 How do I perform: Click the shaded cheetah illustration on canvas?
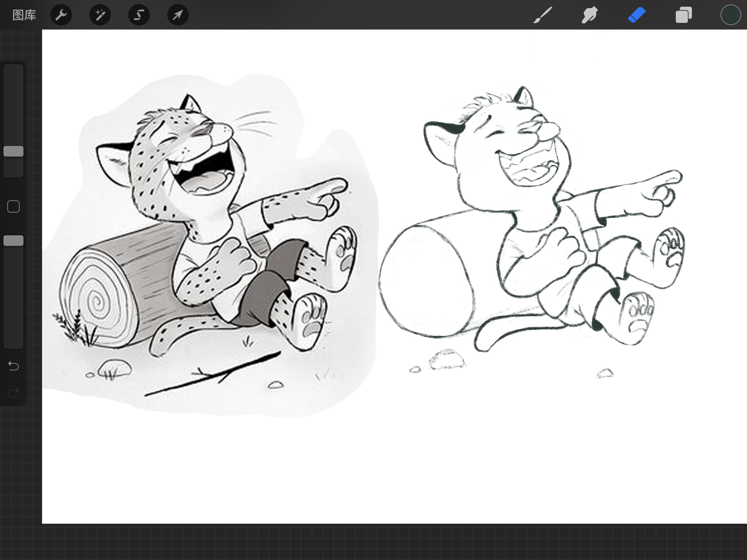(209, 246)
